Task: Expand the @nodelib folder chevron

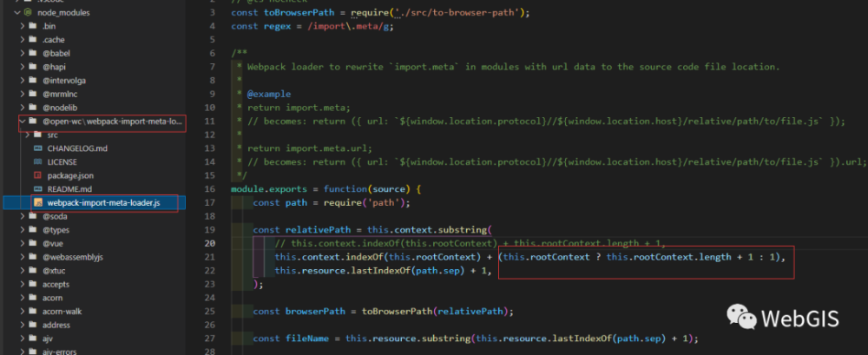Action: tap(23, 108)
